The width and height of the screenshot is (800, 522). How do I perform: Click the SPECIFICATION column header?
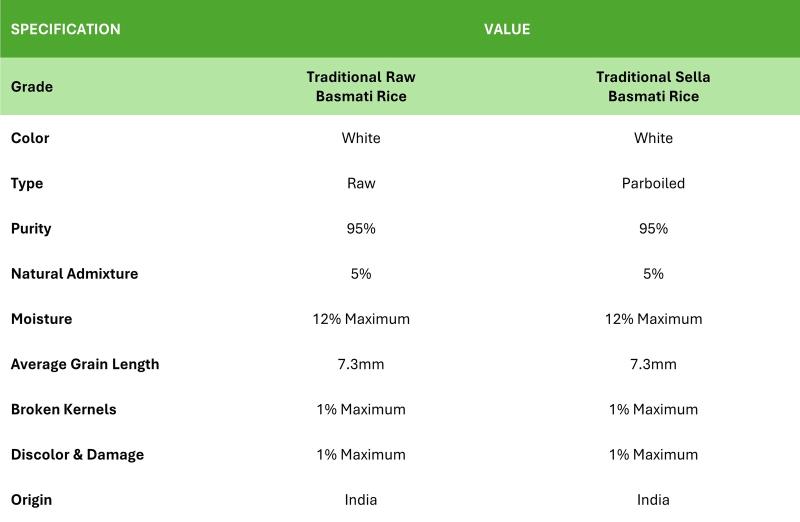tap(66, 29)
